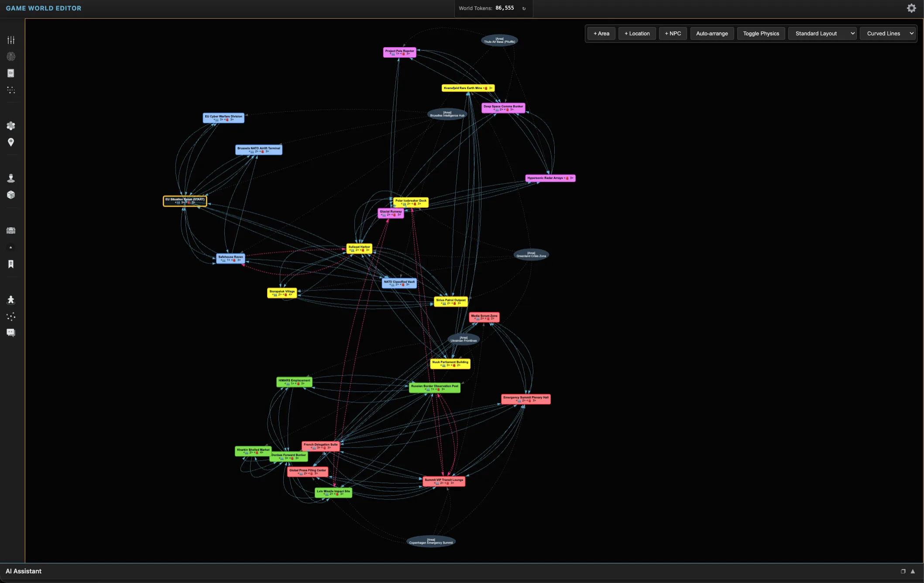Click the + Area button
The width and height of the screenshot is (924, 583).
pos(601,34)
